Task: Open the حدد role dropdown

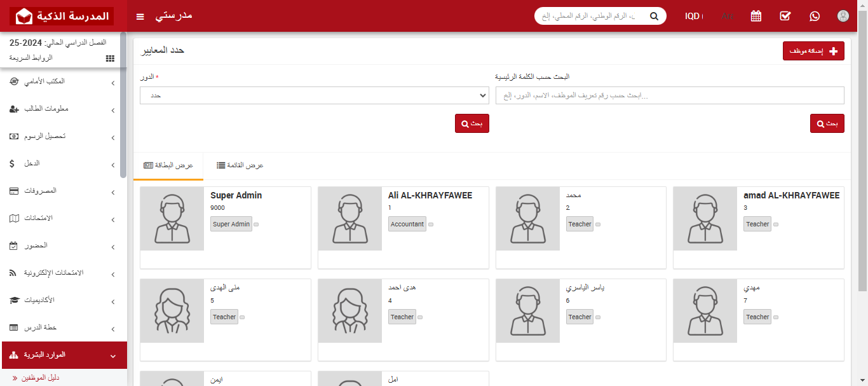Action: (314, 95)
